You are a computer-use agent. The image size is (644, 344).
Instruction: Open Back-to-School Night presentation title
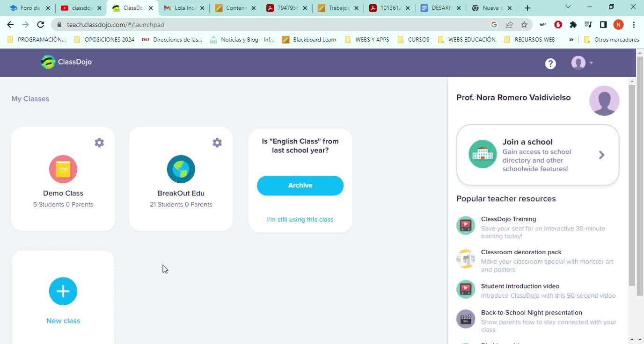tap(532, 313)
